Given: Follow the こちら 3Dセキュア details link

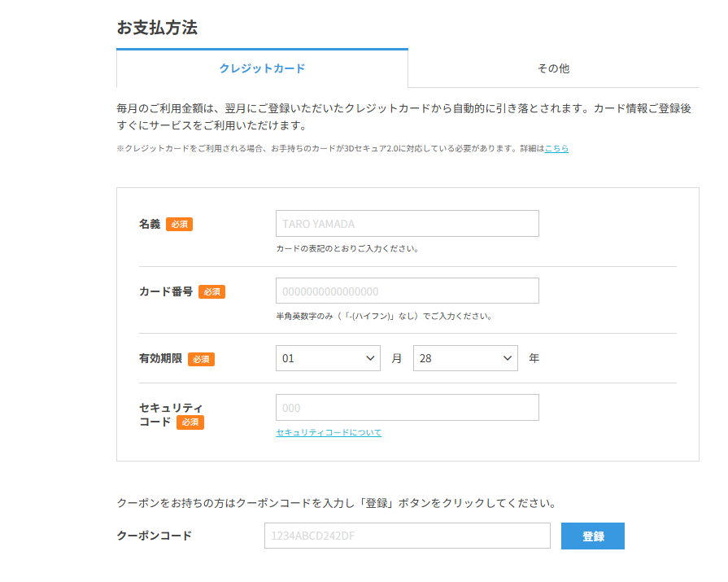Looking at the screenshot, I should (x=556, y=149).
